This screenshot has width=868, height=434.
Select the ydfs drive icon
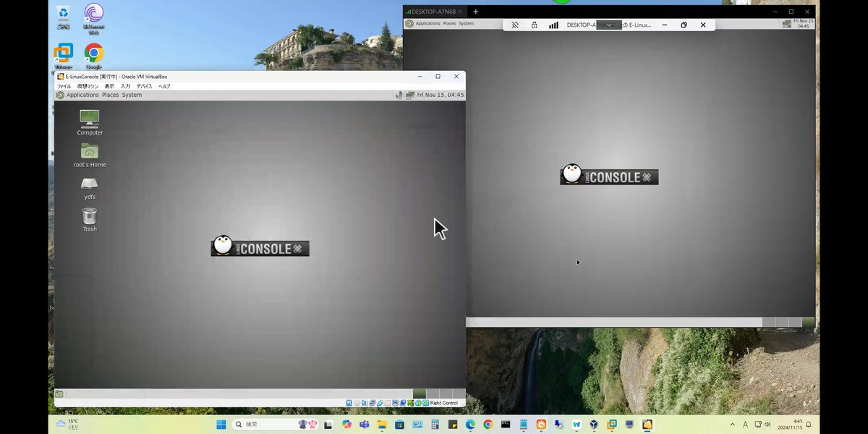(x=90, y=188)
